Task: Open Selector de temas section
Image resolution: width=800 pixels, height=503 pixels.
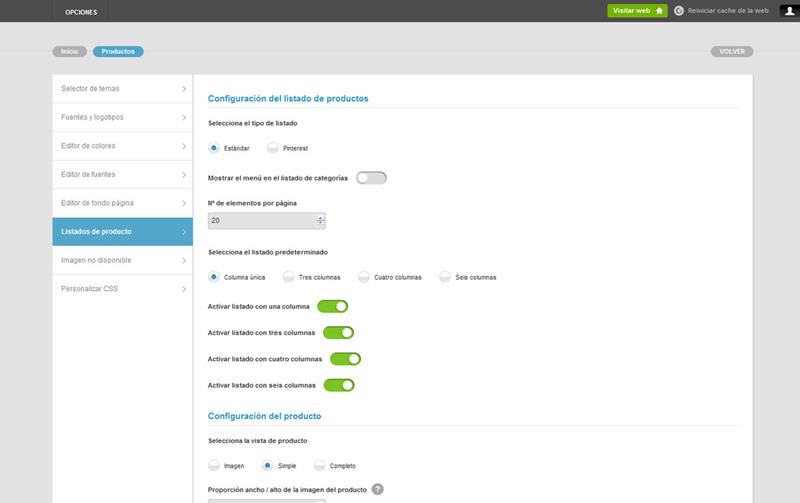Action: tap(122, 89)
